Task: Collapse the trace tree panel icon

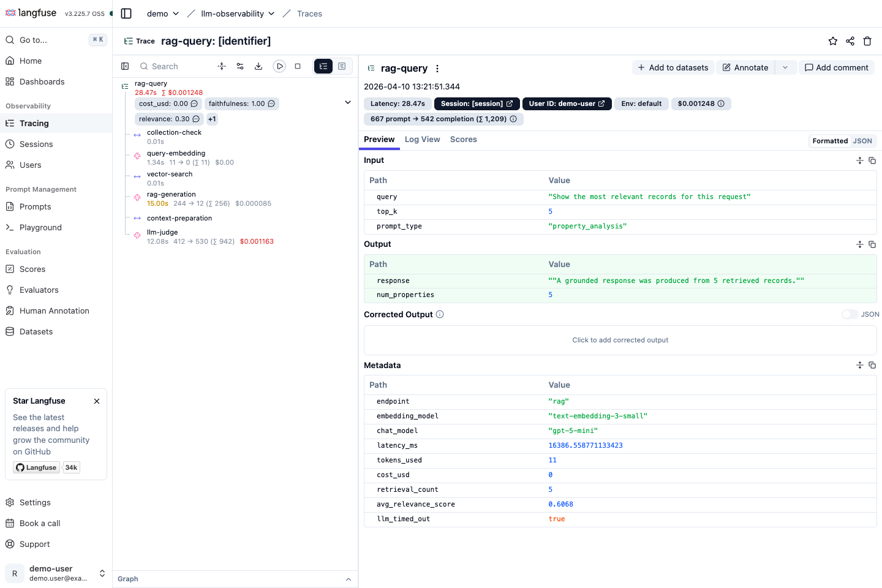Action: click(x=125, y=66)
